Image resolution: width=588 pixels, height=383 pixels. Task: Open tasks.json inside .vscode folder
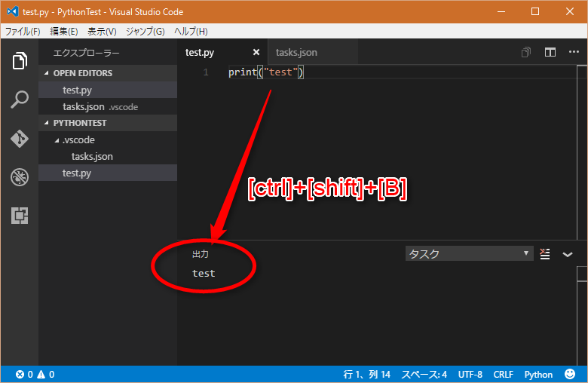(108, 156)
